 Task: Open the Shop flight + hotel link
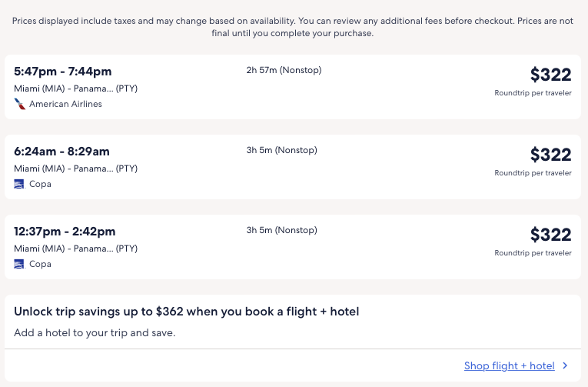[509, 366]
